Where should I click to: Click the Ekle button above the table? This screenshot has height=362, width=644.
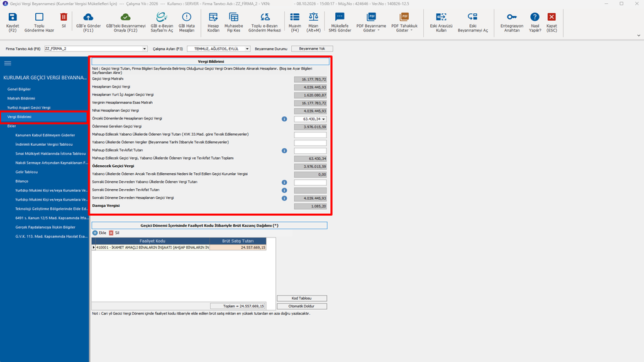(x=99, y=233)
